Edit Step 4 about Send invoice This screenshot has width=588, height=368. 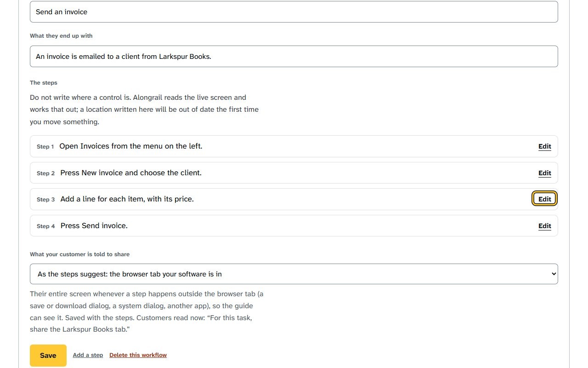[x=544, y=226]
